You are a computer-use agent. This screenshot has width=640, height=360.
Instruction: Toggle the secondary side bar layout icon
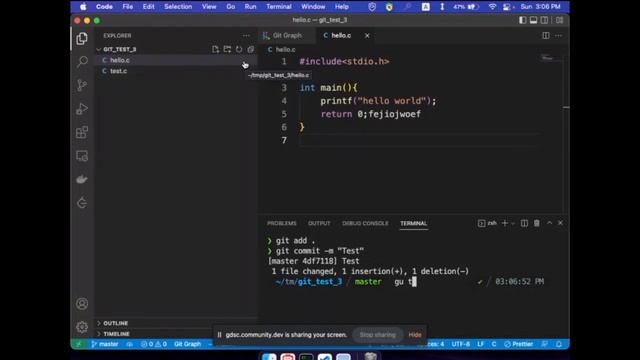[x=544, y=20]
